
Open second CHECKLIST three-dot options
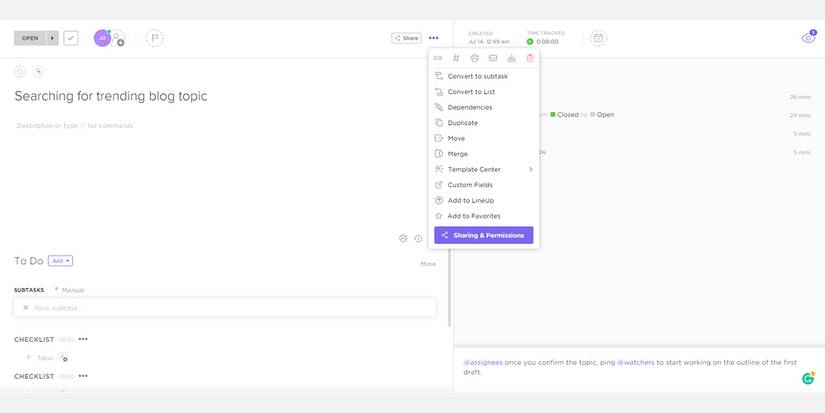pyautogui.click(x=83, y=376)
